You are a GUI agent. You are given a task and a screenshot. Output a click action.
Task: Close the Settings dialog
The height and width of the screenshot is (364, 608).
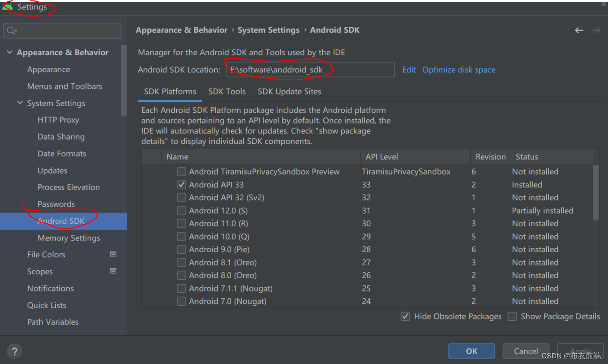point(603,4)
